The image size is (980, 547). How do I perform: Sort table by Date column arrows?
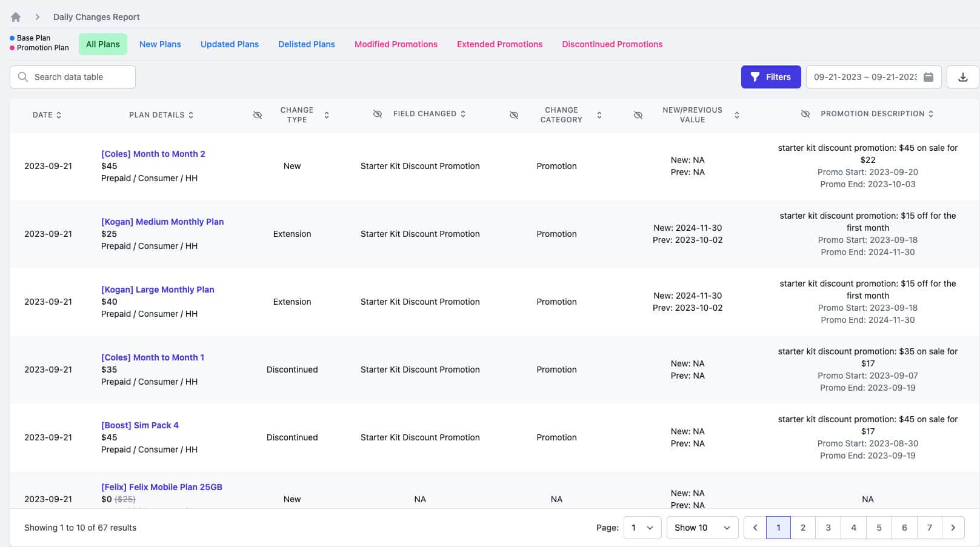(x=59, y=115)
